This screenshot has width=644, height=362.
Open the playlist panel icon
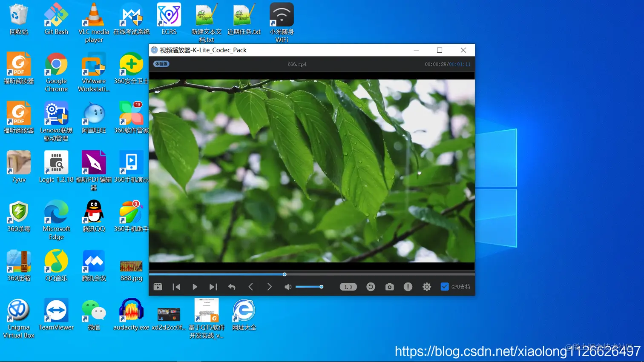(158, 287)
